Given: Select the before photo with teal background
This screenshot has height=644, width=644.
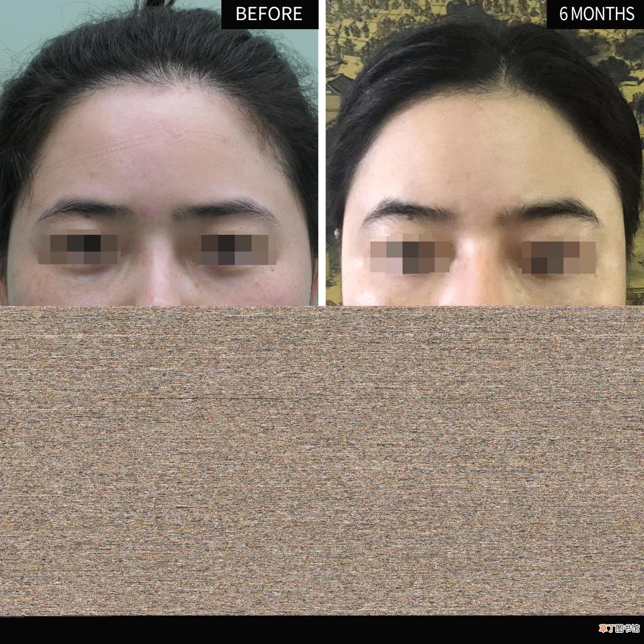Looking at the screenshot, I should (x=159, y=153).
